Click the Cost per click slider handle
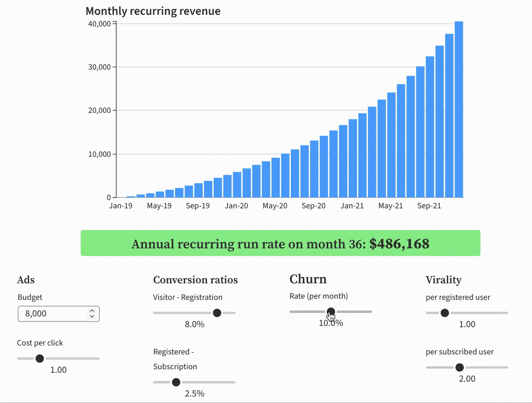Screen dimensions: 532x403 pyautogui.click(x=40, y=358)
